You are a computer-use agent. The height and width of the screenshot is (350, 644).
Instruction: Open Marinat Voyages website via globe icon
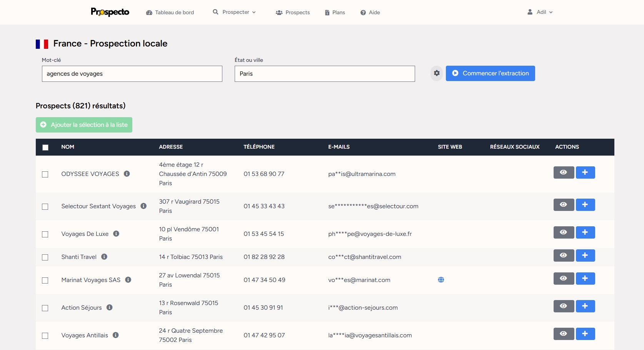click(441, 280)
